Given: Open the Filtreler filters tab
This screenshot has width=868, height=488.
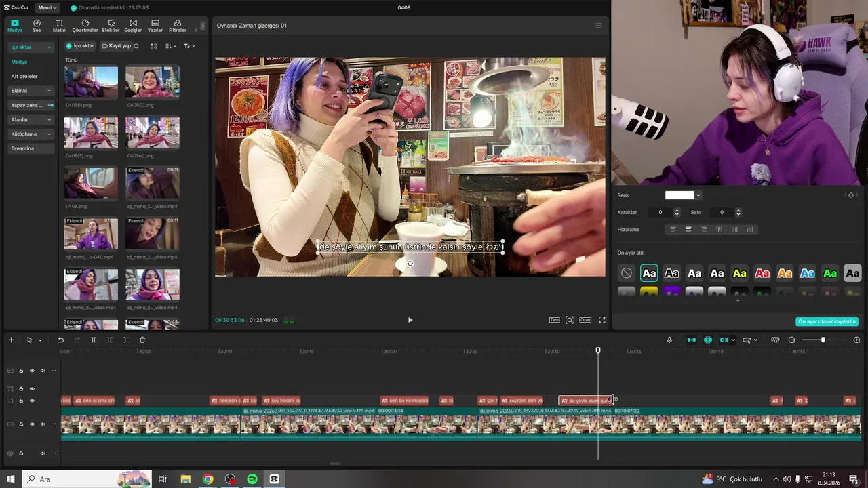Looking at the screenshot, I should [177, 26].
